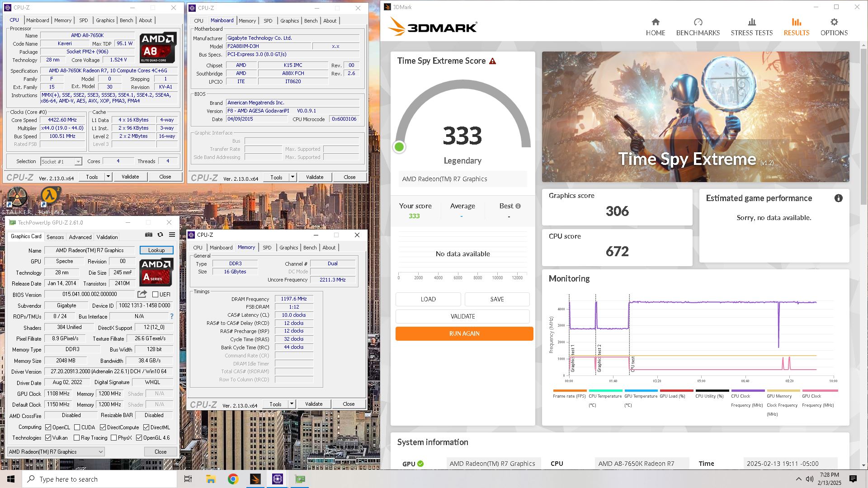Image resolution: width=868 pixels, height=488 pixels.
Task: Click the GPU Load red legend swatch
Action: (x=676, y=390)
